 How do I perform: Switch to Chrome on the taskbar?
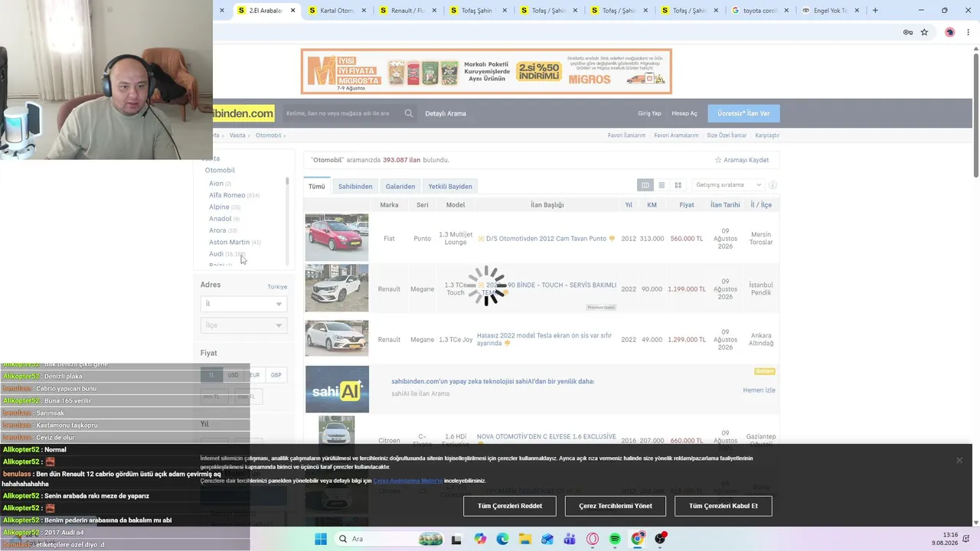637,539
